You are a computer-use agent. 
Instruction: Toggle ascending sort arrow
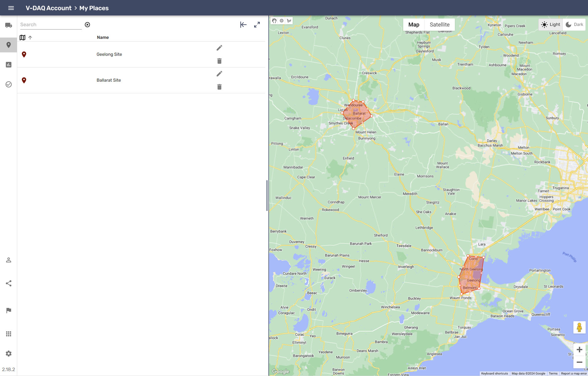(30, 37)
